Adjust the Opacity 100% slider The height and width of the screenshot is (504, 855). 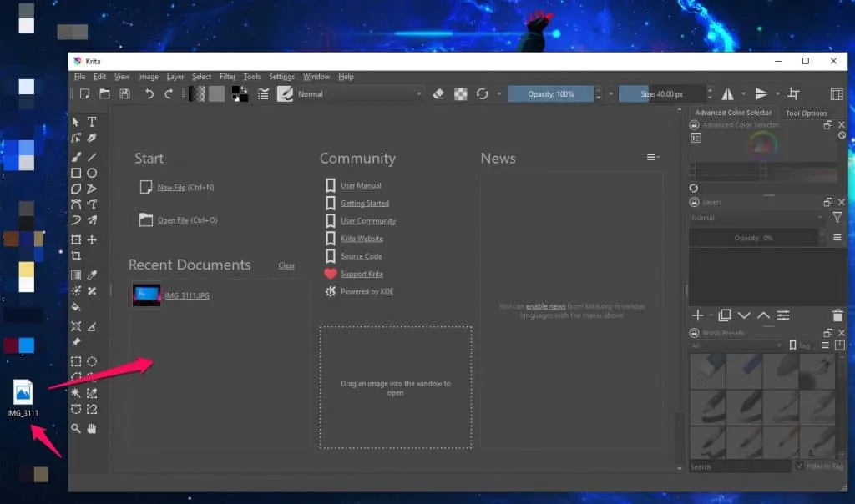(551, 94)
